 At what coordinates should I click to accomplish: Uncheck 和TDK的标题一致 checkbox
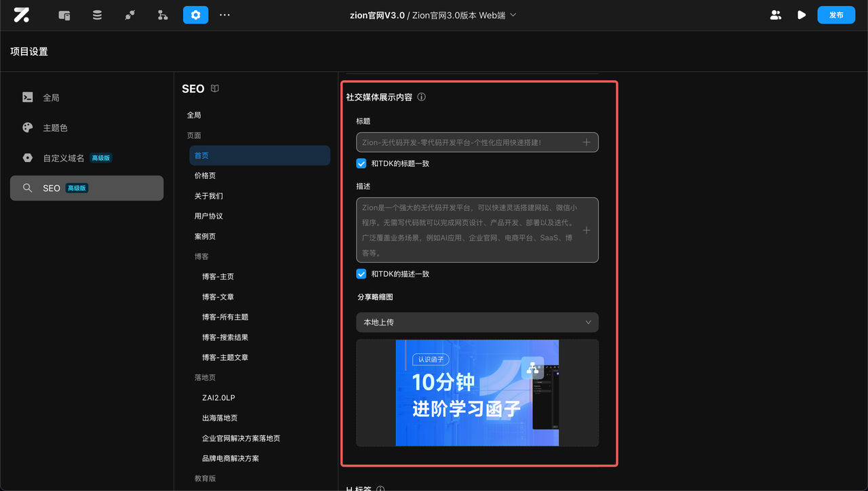[x=361, y=163]
